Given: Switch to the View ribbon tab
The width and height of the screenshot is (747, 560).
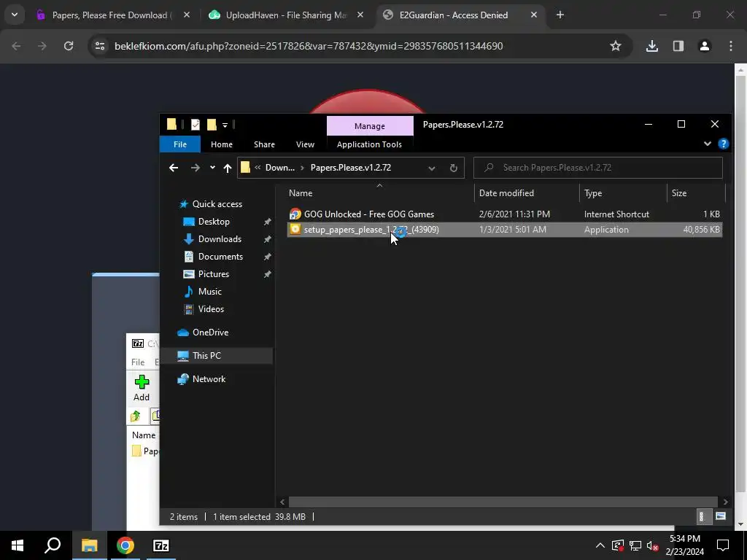Looking at the screenshot, I should pyautogui.click(x=305, y=144).
